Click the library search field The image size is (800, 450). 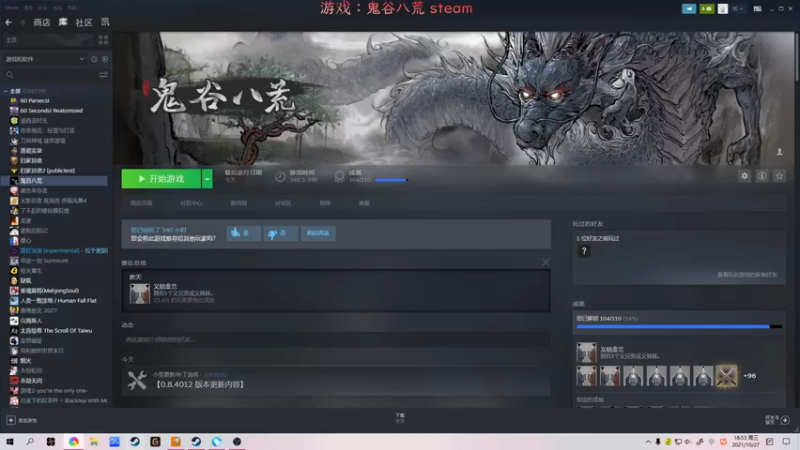pos(50,75)
